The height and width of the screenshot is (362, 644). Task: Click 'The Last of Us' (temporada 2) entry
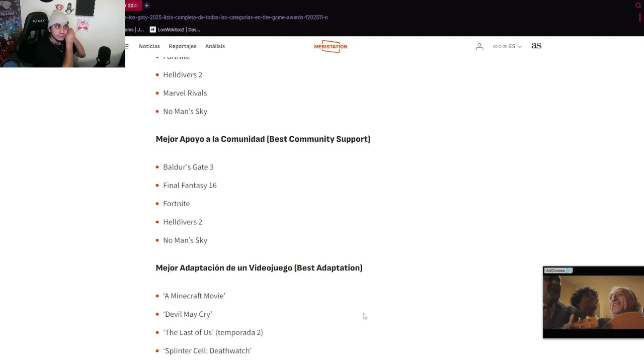click(x=213, y=332)
